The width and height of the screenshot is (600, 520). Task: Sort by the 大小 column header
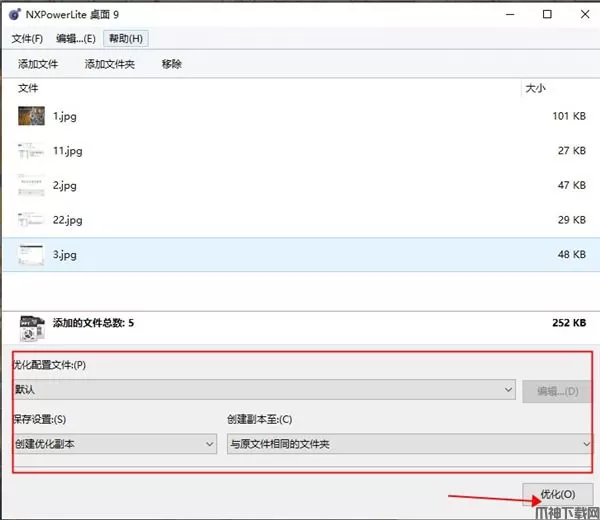point(535,88)
